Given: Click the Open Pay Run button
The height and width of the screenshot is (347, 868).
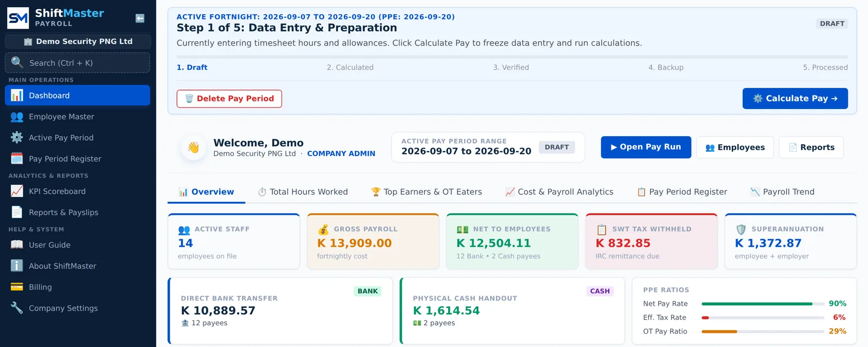Looking at the screenshot, I should pyautogui.click(x=646, y=147).
